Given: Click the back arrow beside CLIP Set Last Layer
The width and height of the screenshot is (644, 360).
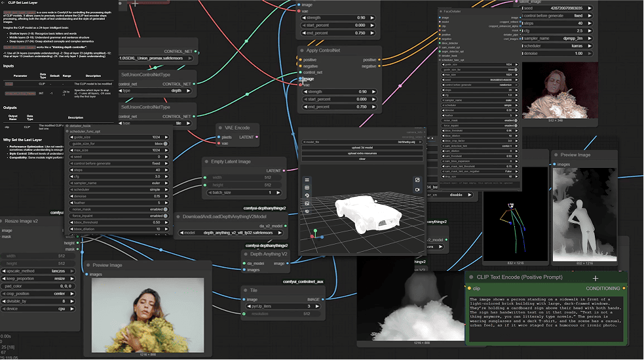Looking at the screenshot, I should pos(3,3).
